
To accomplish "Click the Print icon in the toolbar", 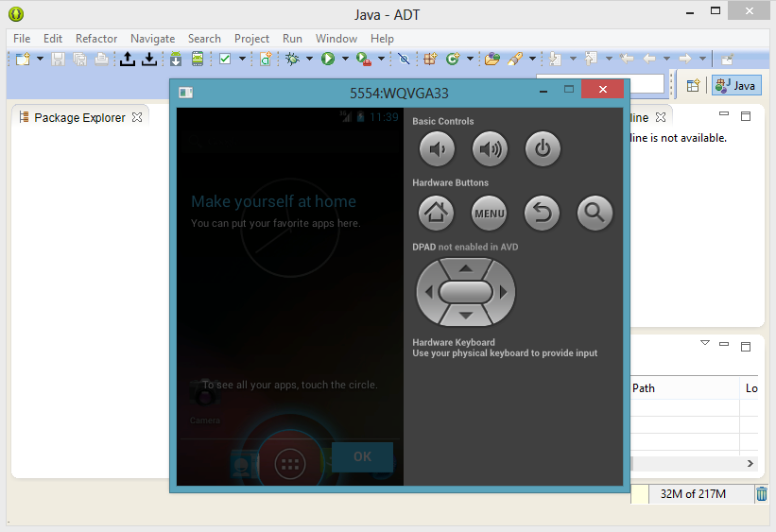I will pyautogui.click(x=101, y=59).
